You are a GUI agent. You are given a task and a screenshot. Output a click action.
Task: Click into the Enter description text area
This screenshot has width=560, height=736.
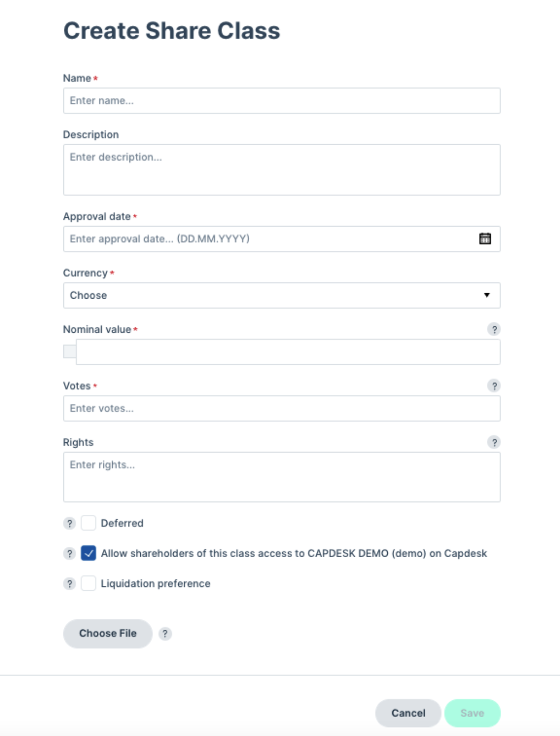[x=282, y=170]
